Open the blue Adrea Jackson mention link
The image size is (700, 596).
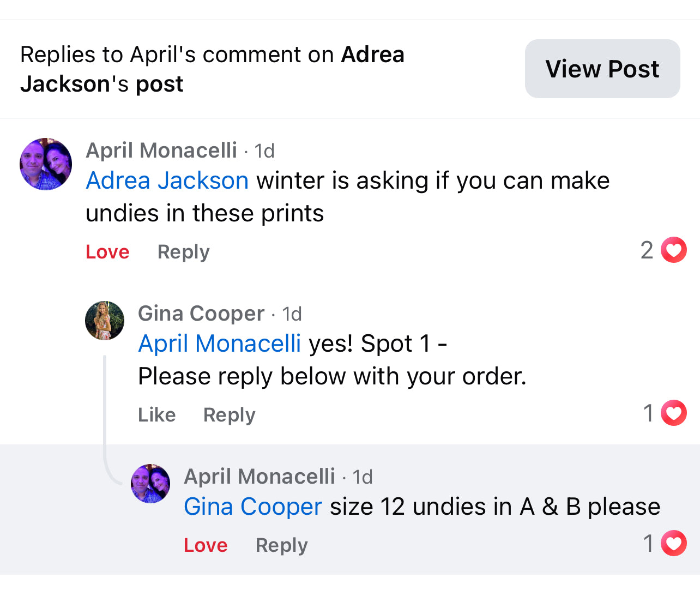point(167,180)
